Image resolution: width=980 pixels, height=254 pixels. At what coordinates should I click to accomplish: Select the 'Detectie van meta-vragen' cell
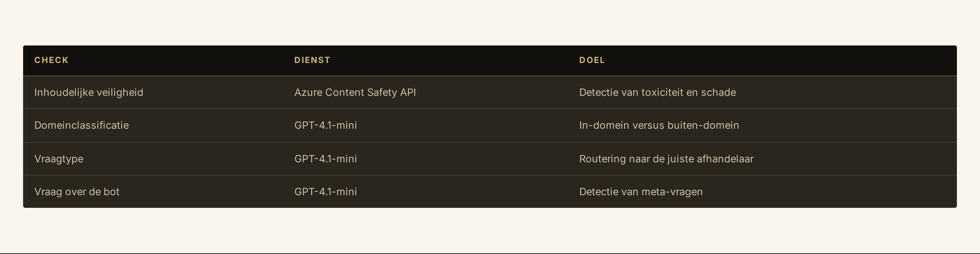tap(640, 192)
